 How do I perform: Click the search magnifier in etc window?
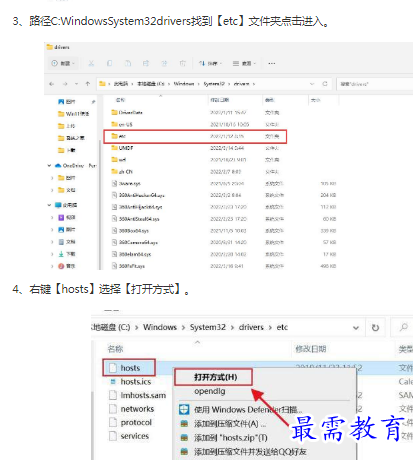point(404,327)
